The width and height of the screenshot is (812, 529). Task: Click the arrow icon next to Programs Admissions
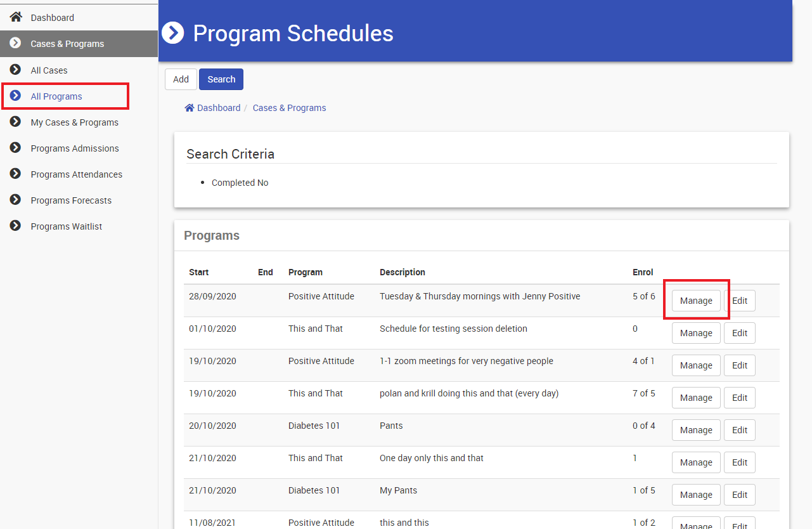[15, 148]
